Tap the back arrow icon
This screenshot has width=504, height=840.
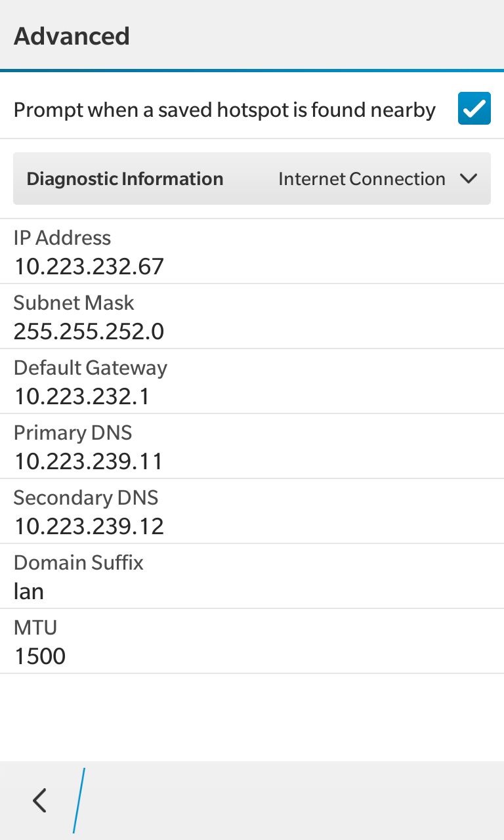pos(40,801)
